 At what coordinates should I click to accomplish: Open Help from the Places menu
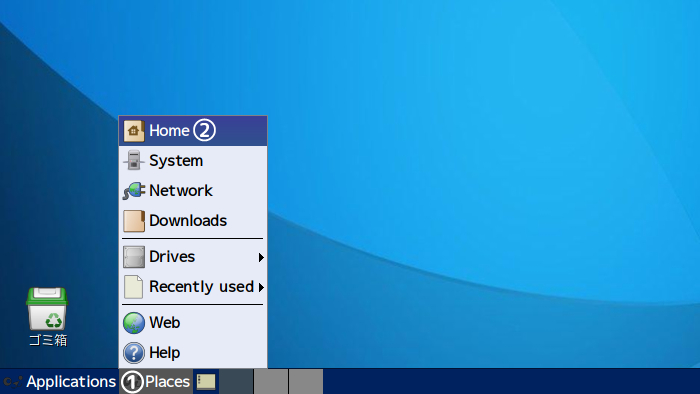(x=193, y=353)
